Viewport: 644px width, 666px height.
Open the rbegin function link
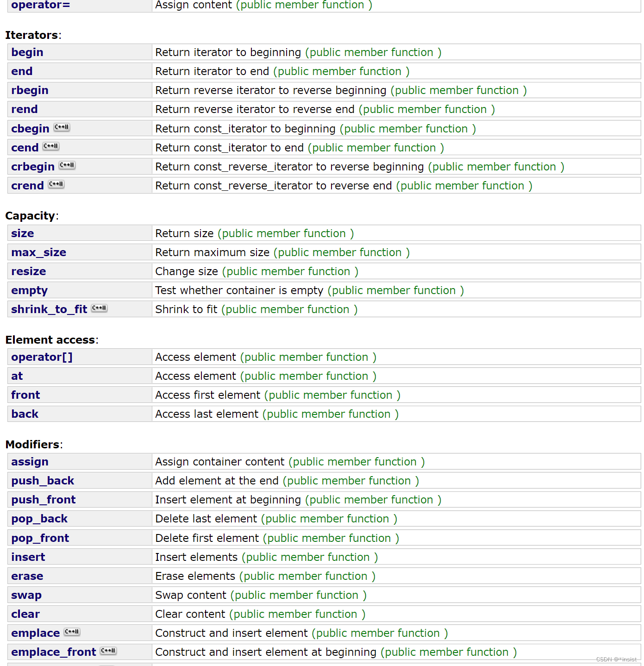tap(30, 90)
